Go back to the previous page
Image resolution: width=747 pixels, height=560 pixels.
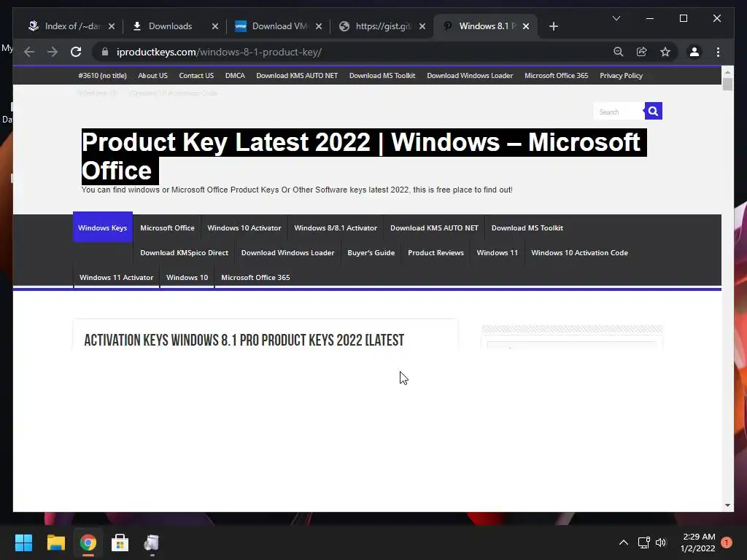29,52
